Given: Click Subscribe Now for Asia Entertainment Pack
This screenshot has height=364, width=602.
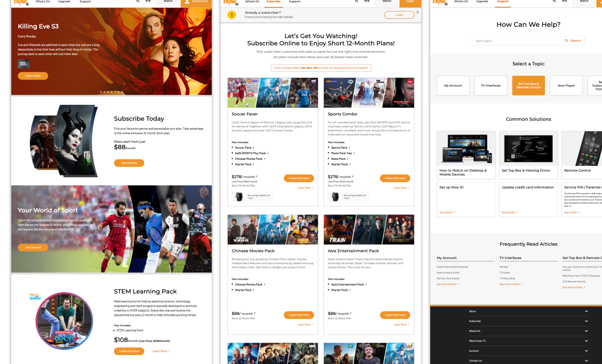Looking at the screenshot, I should pyautogui.click(x=395, y=315).
